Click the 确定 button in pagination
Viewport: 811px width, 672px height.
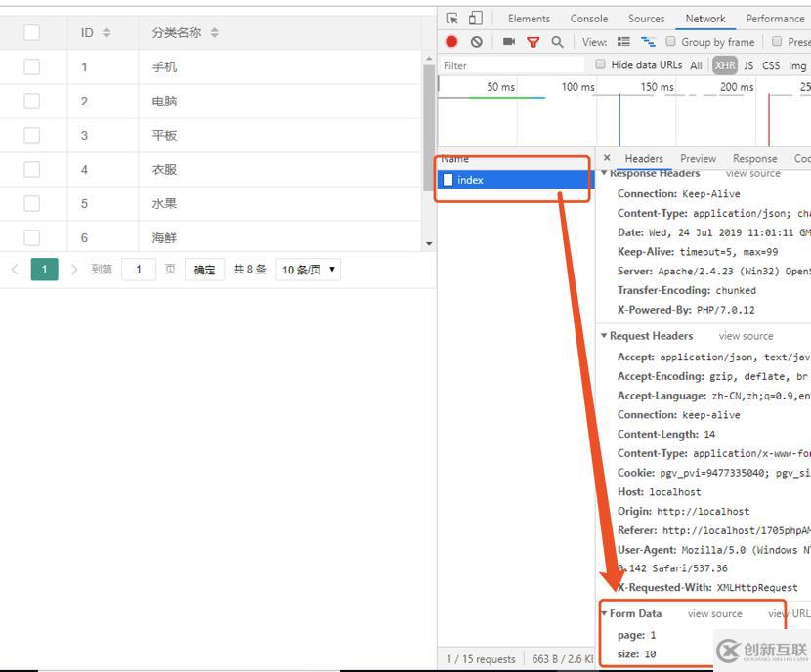point(204,270)
